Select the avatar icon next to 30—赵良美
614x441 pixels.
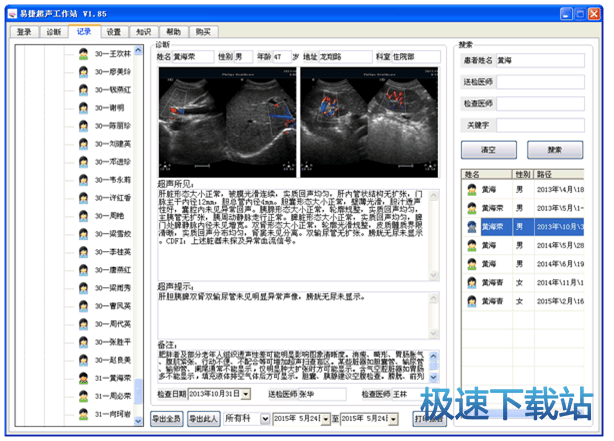(83, 360)
